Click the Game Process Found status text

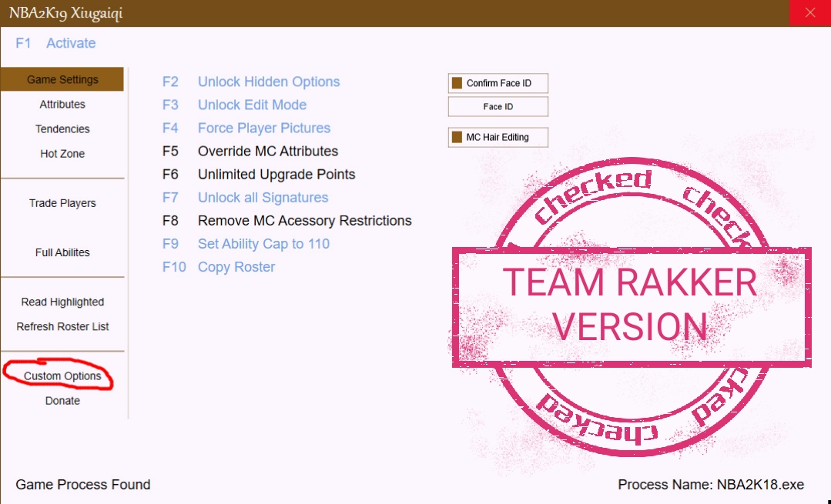(x=83, y=485)
